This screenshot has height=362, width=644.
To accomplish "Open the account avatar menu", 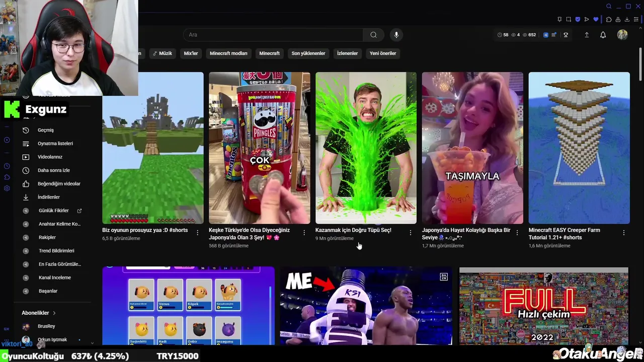I will click(x=622, y=35).
